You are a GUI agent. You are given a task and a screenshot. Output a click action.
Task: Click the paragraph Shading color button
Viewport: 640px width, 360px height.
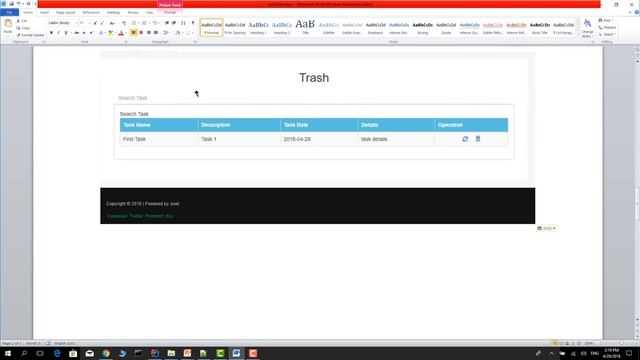pyautogui.click(x=178, y=33)
